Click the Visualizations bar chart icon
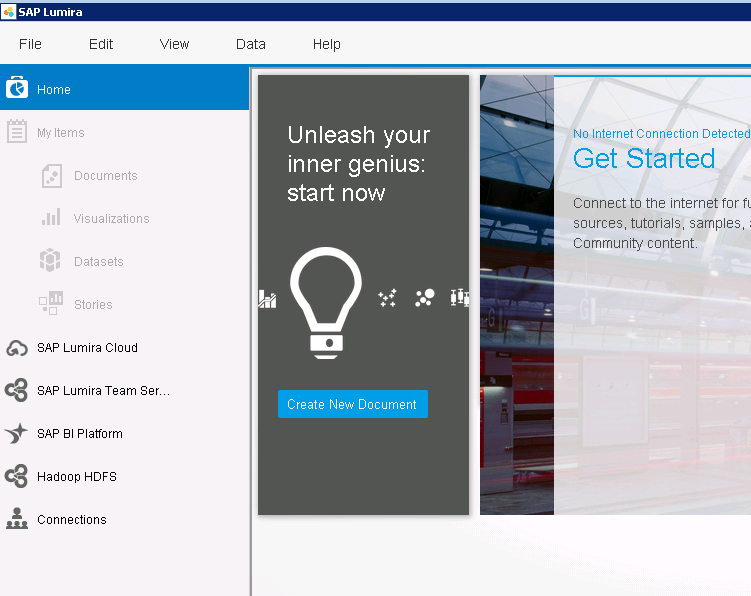The image size is (751, 596). click(51, 217)
